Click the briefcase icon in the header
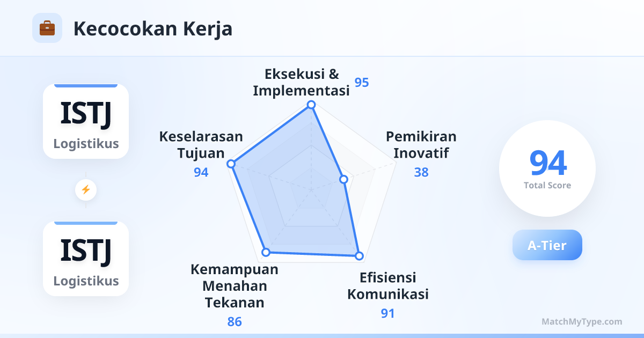 coord(47,28)
